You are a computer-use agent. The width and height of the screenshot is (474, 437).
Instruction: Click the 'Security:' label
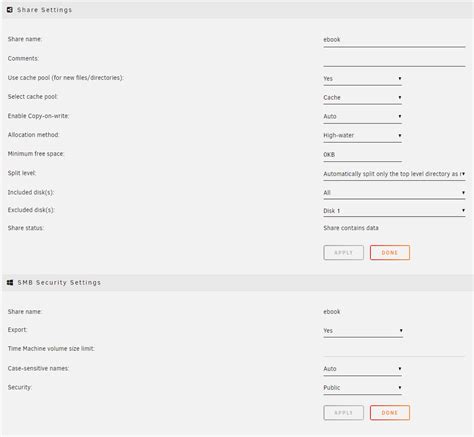point(20,387)
